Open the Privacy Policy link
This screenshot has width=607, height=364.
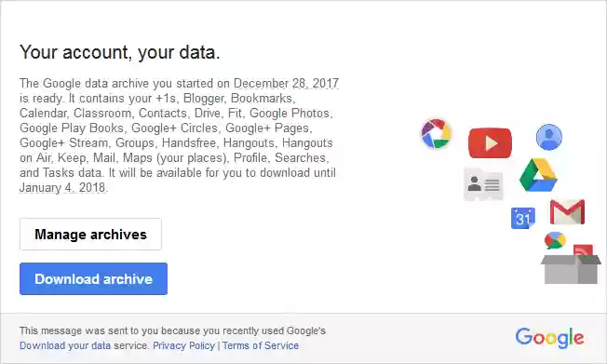coord(184,345)
